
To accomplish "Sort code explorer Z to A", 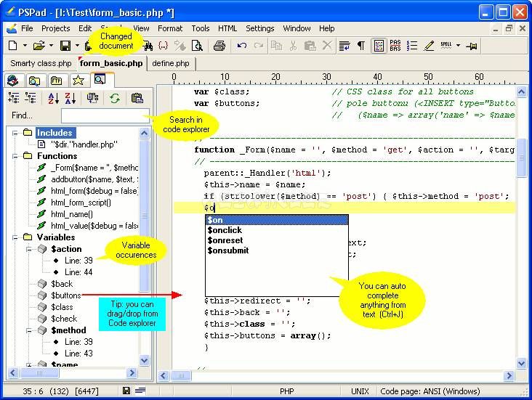I will point(70,98).
